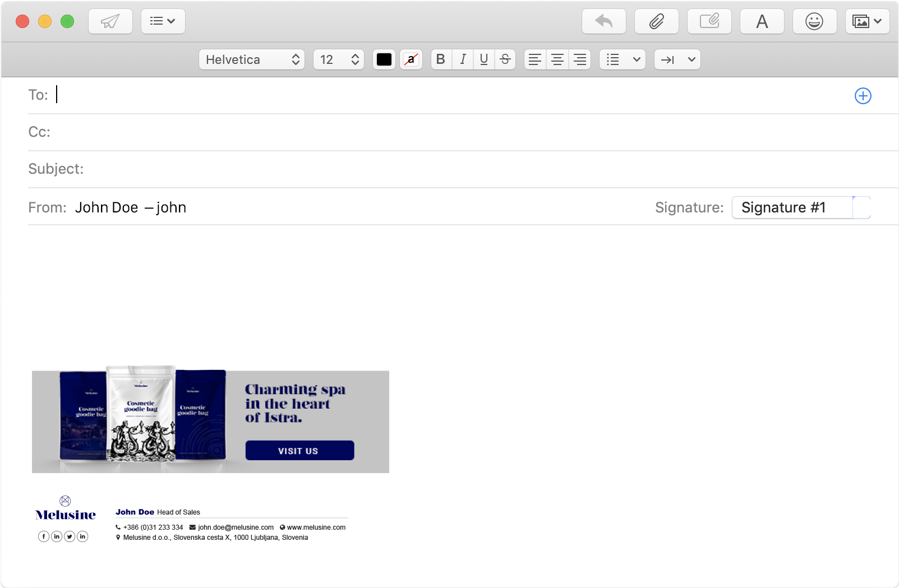Attach a file using the paperclip icon
This screenshot has width=899, height=588.
[657, 21]
